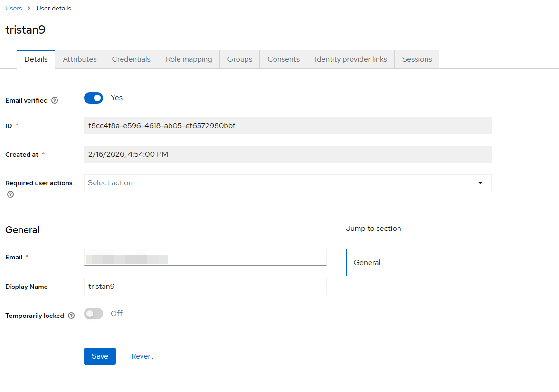Enable the Temporarily locked toggle

click(94, 313)
